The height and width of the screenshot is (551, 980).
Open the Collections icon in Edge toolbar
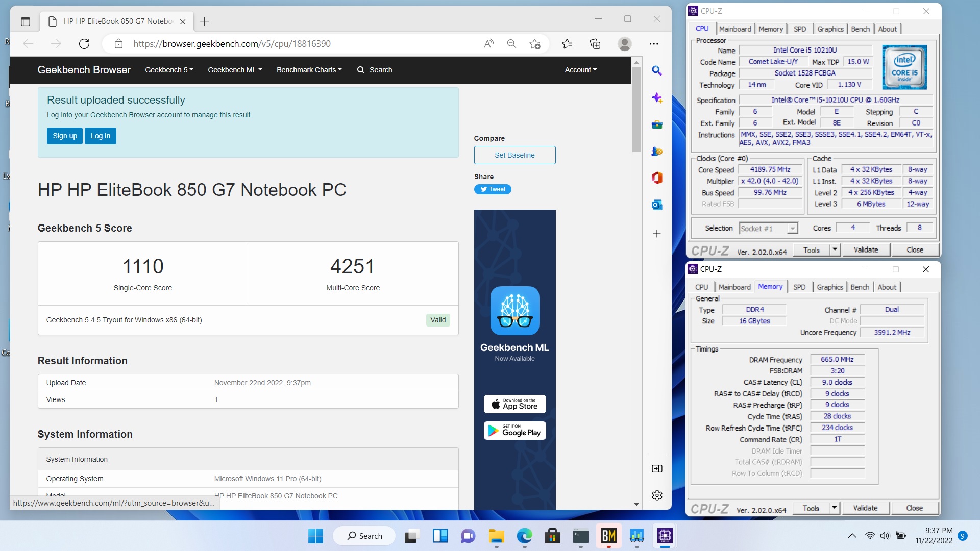coord(595,44)
